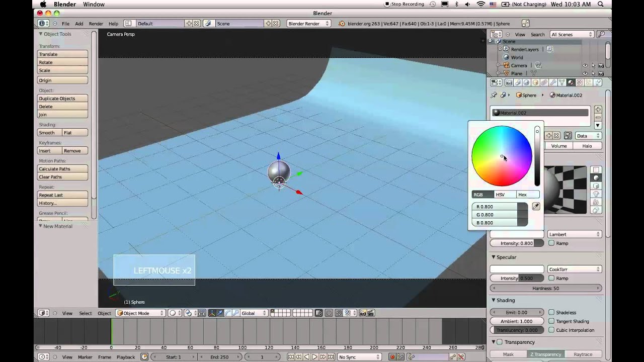Open the Object Data triangle icon

tap(561, 82)
